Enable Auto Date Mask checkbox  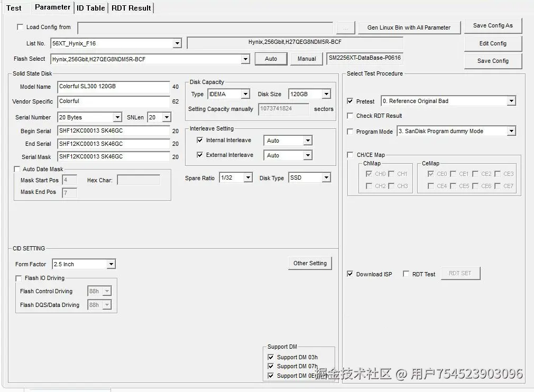click(x=17, y=169)
